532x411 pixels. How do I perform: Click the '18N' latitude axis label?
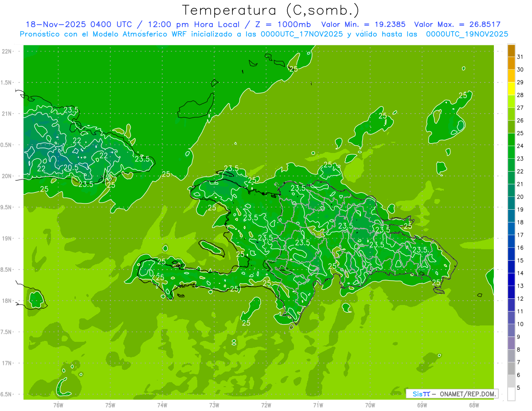coord(6,301)
